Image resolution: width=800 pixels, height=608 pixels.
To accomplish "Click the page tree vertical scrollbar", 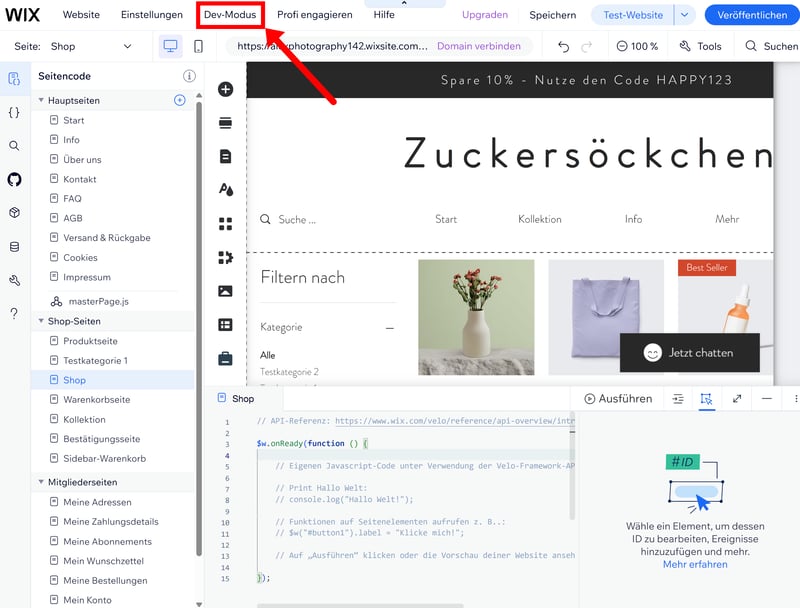I will (x=199, y=329).
